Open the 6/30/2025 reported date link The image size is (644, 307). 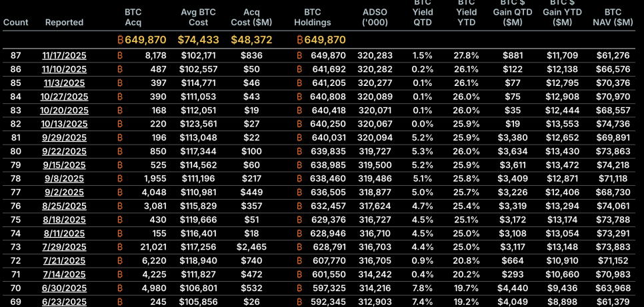click(x=65, y=288)
